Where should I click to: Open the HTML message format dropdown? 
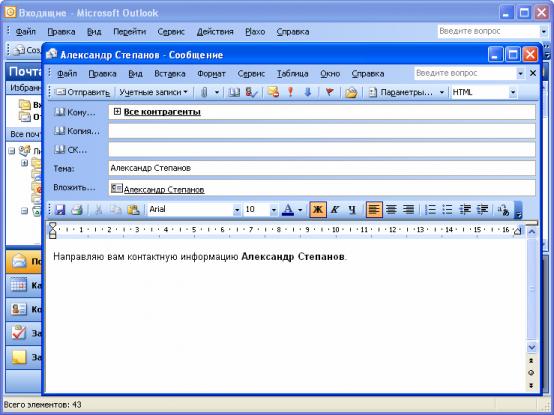[513, 93]
